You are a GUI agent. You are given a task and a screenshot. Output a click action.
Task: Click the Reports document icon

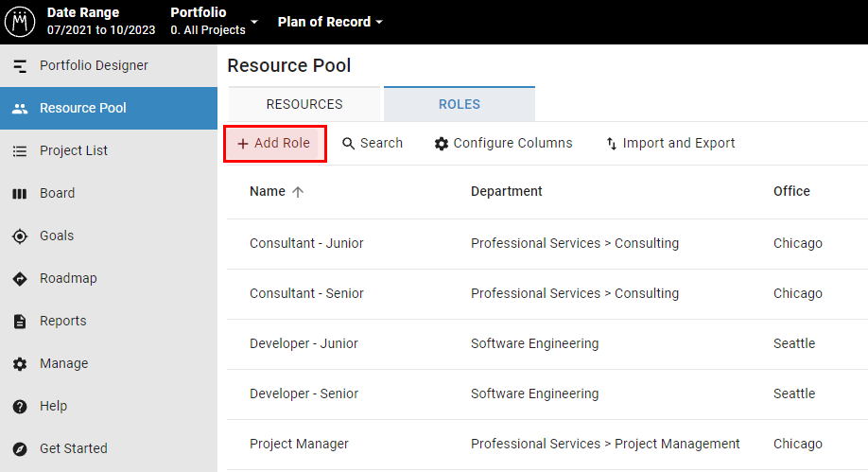tap(20, 322)
